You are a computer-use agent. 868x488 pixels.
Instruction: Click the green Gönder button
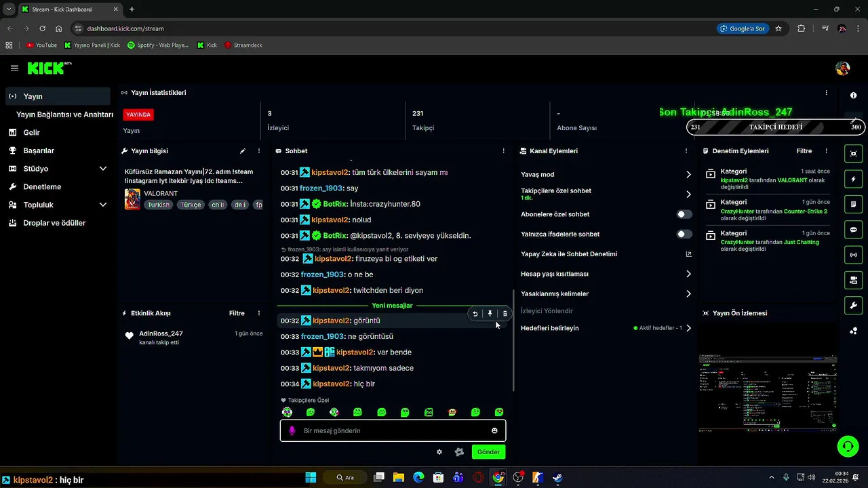tap(488, 452)
